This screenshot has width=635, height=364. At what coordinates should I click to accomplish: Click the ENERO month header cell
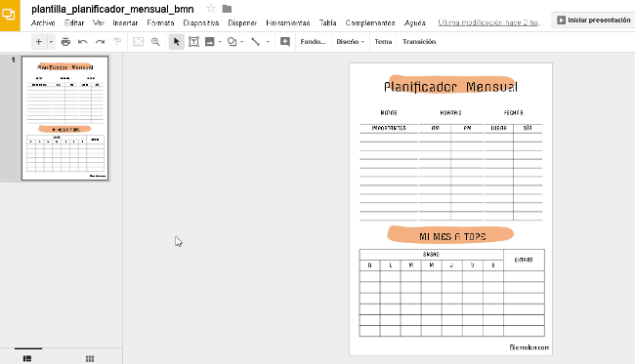(x=431, y=255)
